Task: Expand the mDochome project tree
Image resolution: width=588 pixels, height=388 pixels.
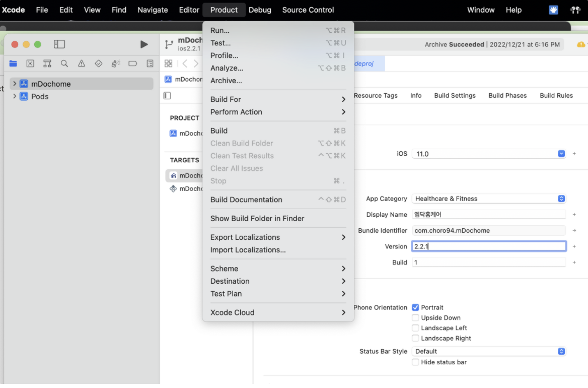Action: tap(15, 84)
